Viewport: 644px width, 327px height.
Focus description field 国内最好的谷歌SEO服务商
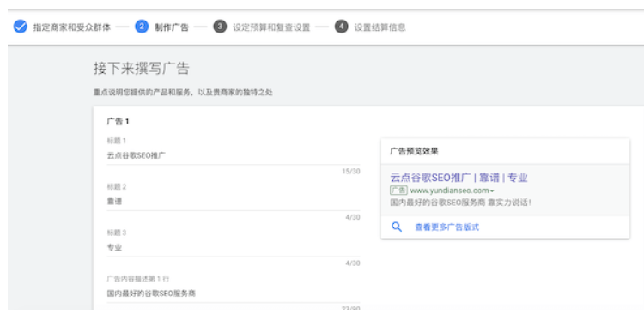[x=234, y=294]
